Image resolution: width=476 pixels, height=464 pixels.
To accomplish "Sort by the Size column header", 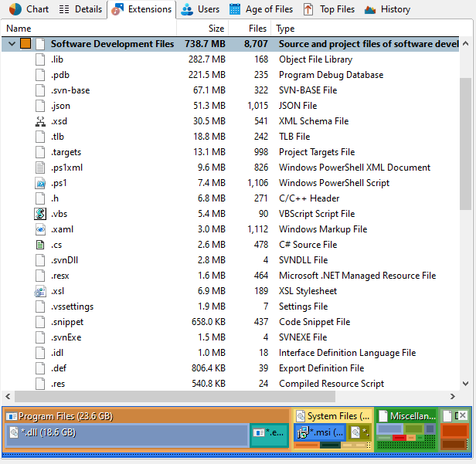I will [202, 29].
